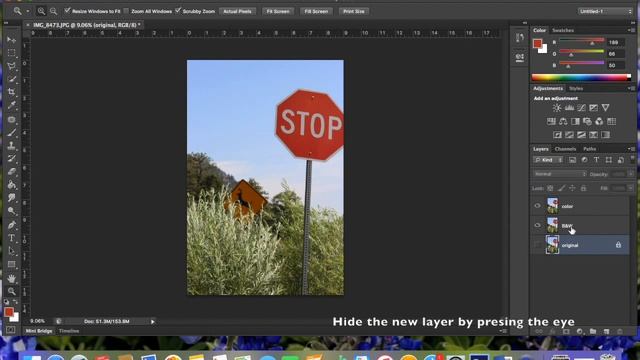The width and height of the screenshot is (640, 360).
Task: Open the Zoom tool preset picker arrow
Action: click(28, 11)
